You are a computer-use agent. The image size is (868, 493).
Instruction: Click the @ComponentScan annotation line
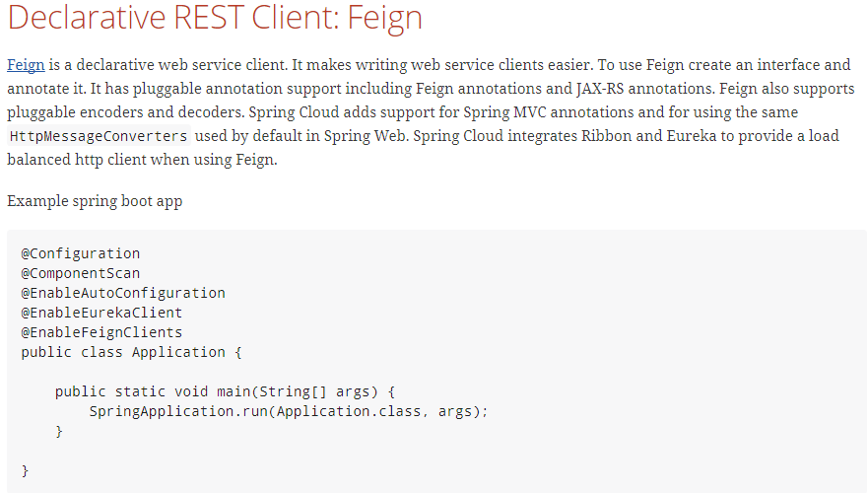[x=81, y=273]
